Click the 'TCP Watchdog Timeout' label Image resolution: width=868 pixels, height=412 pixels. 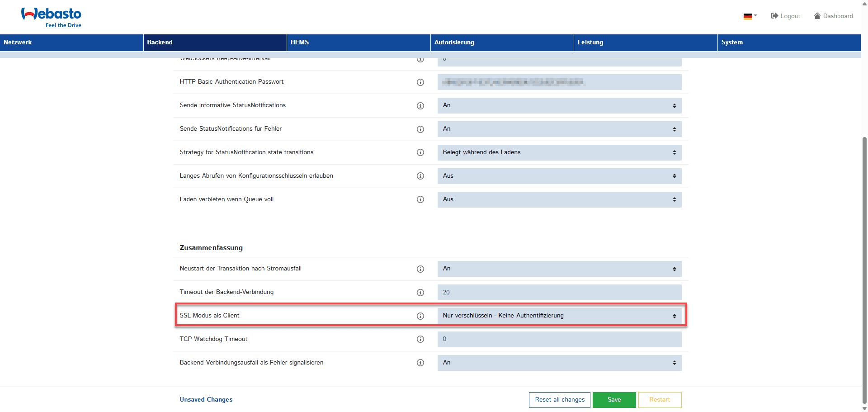pyautogui.click(x=213, y=339)
